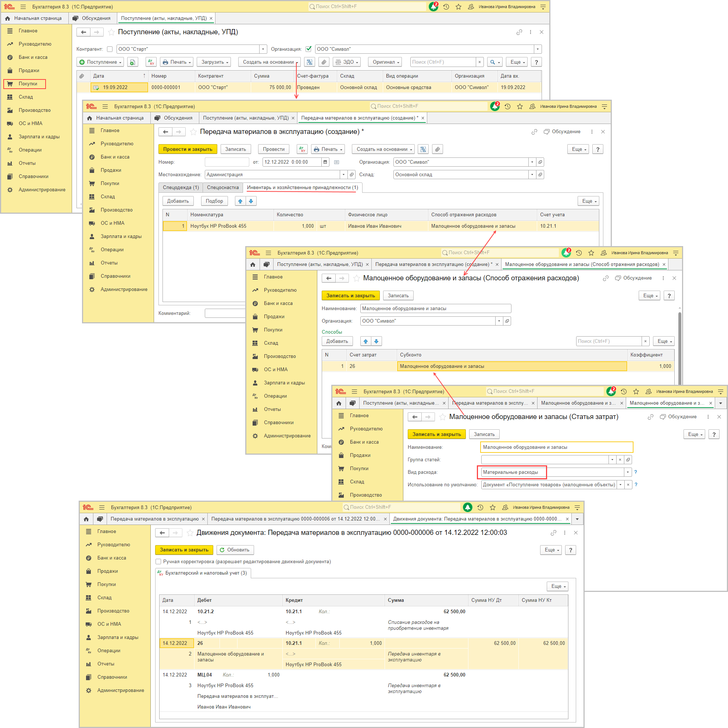Viewport: 728px width, 728px height.
Task: Click Подбор button in Передача материалов
Action: pos(214,201)
